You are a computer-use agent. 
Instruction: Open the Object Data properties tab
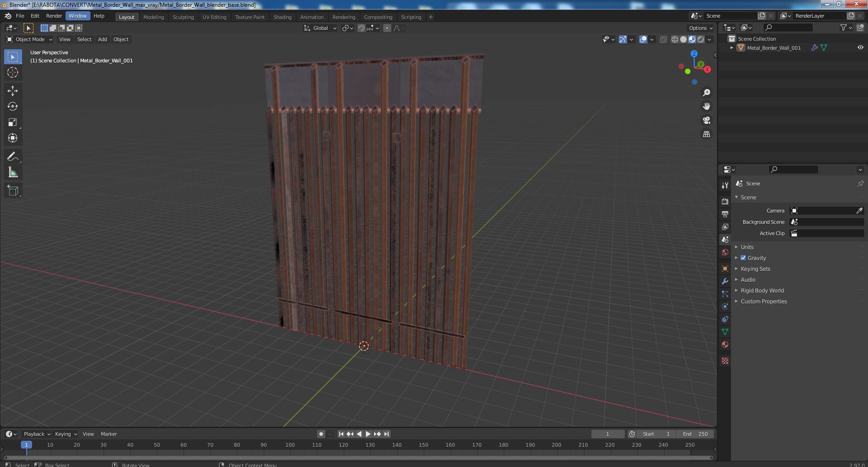(x=725, y=332)
